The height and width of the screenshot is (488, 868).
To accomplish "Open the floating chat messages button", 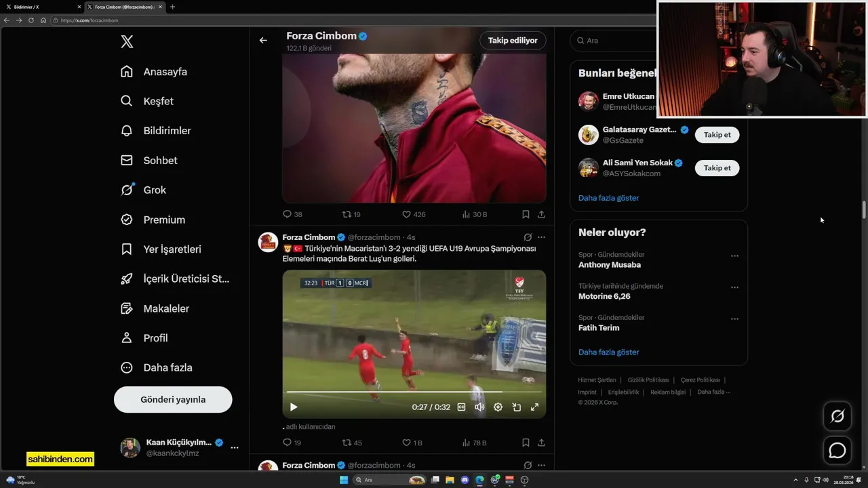I will [837, 450].
